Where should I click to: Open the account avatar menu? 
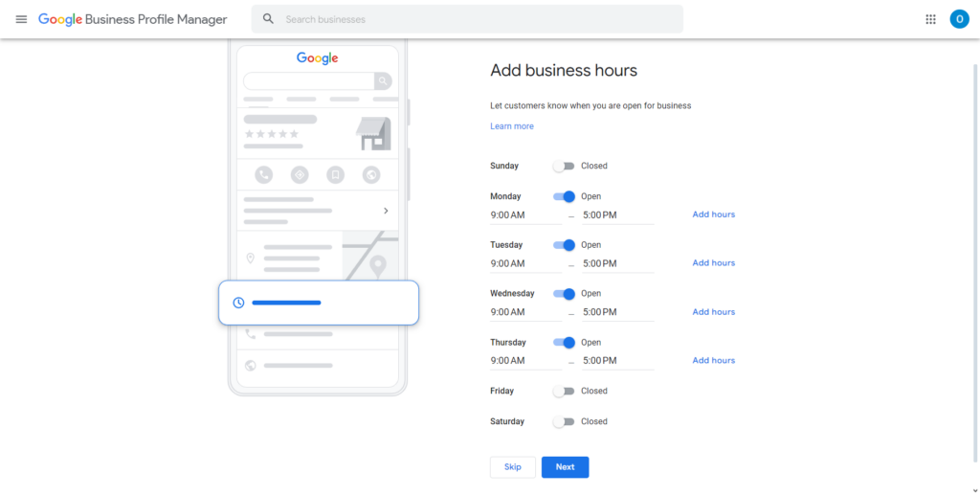959,19
